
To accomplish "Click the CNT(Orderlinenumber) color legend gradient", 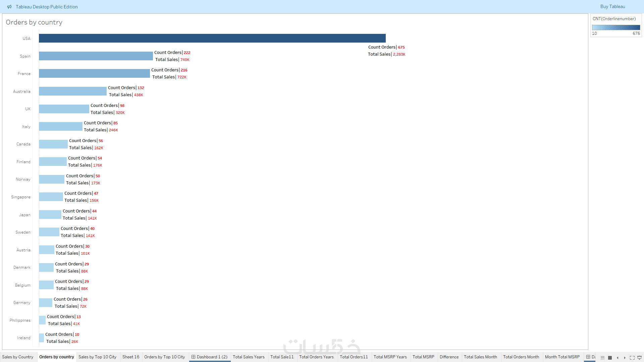I will tap(616, 27).
